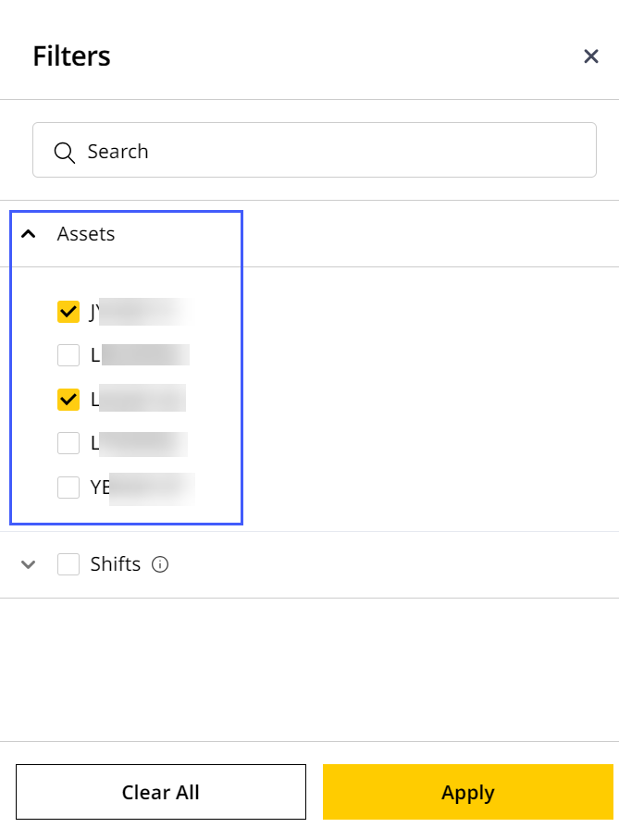The height and width of the screenshot is (840, 619).
Task: Expand the Shifts section chevron
Action: pyautogui.click(x=29, y=564)
